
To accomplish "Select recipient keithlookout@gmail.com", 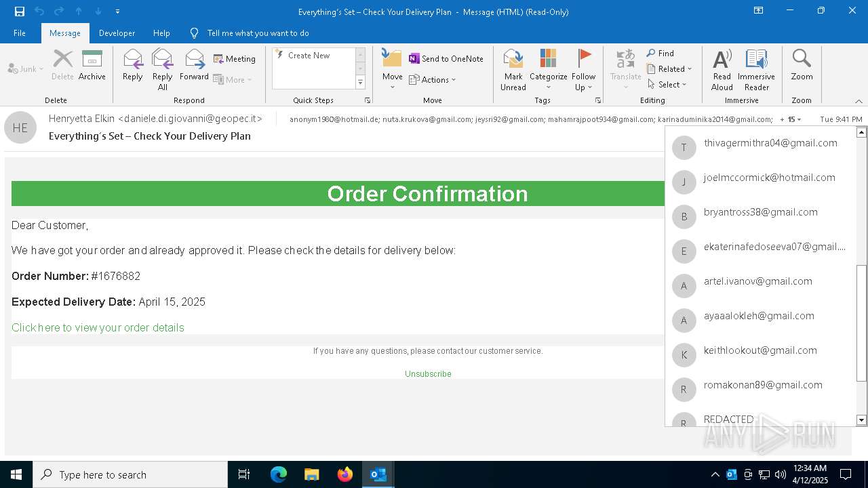I will [x=760, y=354].
